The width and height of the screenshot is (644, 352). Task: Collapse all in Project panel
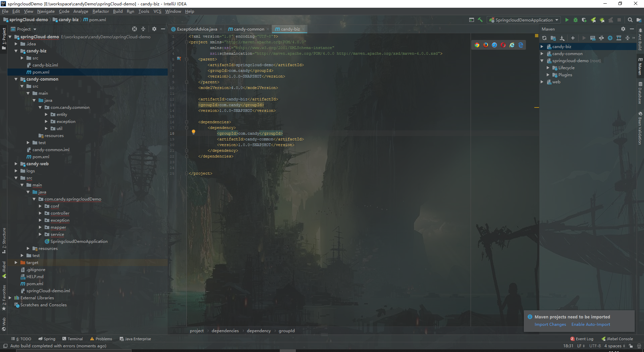click(x=143, y=29)
